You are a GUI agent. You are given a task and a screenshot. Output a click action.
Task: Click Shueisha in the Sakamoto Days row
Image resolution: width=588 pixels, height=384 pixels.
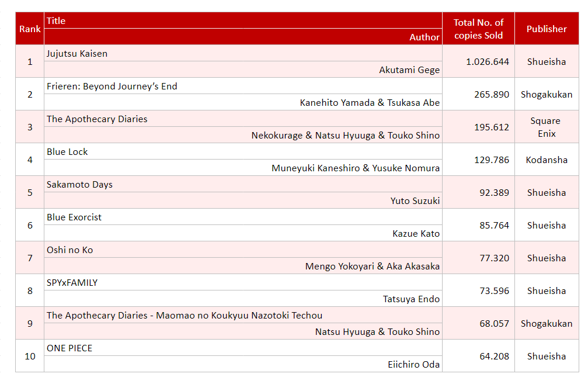[547, 192]
